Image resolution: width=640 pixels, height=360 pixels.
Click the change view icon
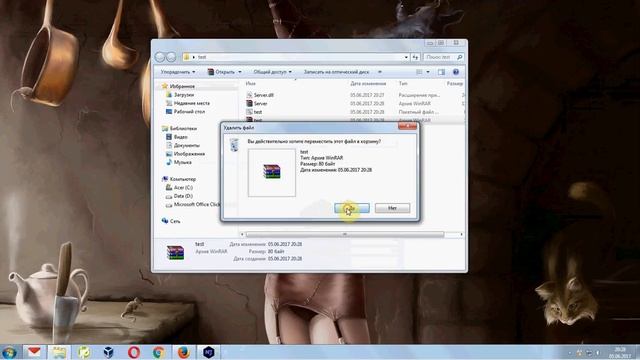point(419,72)
